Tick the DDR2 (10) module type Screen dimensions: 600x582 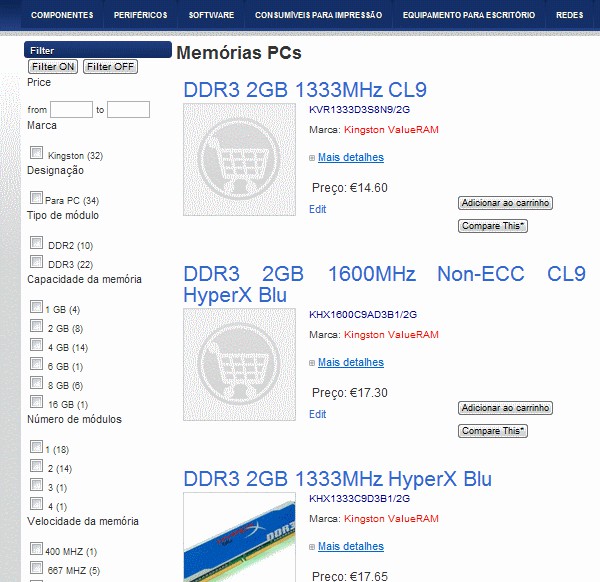(x=36, y=242)
